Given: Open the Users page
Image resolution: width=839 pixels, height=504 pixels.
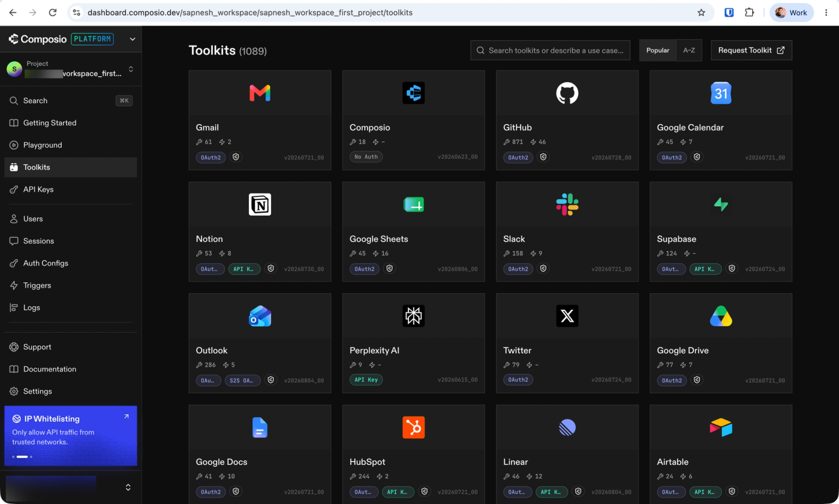Looking at the screenshot, I should (70, 219).
